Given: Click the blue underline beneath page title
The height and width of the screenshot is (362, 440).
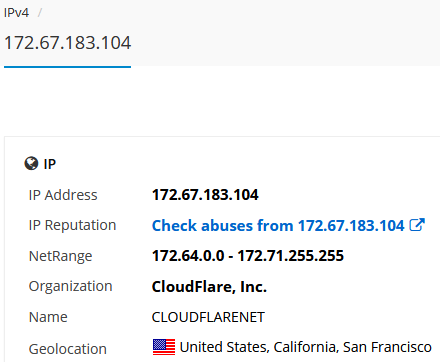Looking at the screenshot, I should coord(67,67).
